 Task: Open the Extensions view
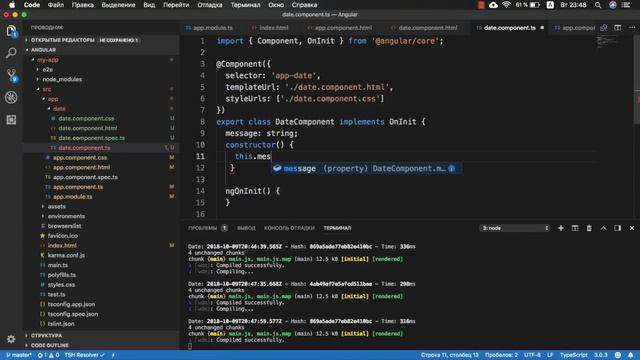11,120
